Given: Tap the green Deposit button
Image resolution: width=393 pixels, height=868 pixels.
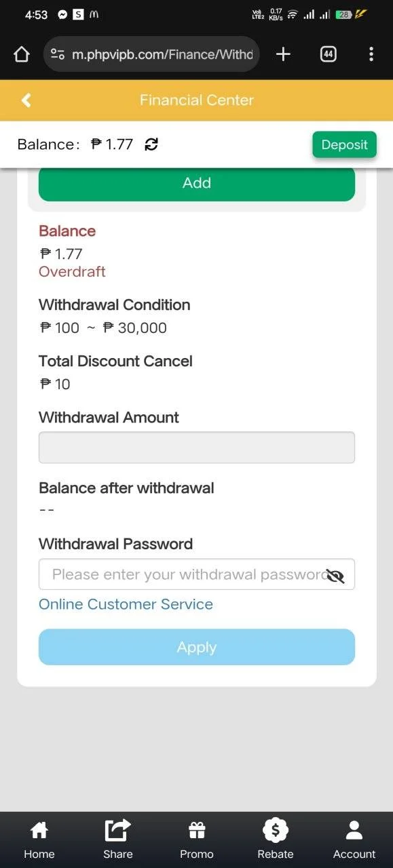Looking at the screenshot, I should [x=344, y=144].
